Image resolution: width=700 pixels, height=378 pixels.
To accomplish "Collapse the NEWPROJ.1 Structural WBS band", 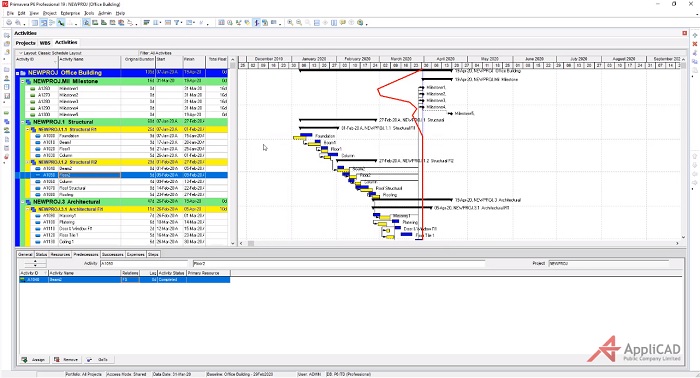I will point(23,122).
